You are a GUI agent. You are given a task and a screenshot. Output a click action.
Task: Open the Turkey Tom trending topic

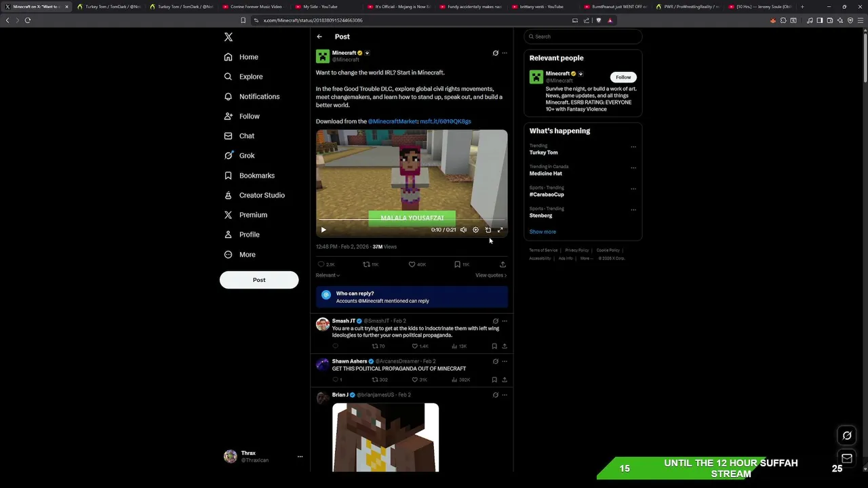pos(544,152)
